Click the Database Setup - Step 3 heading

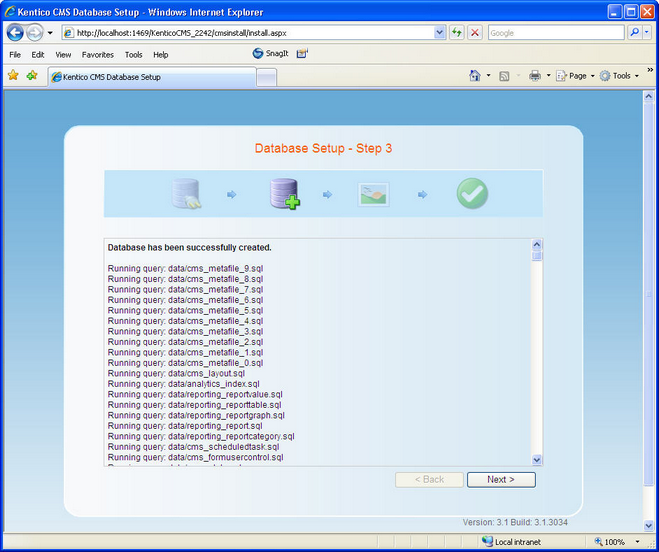(323, 148)
